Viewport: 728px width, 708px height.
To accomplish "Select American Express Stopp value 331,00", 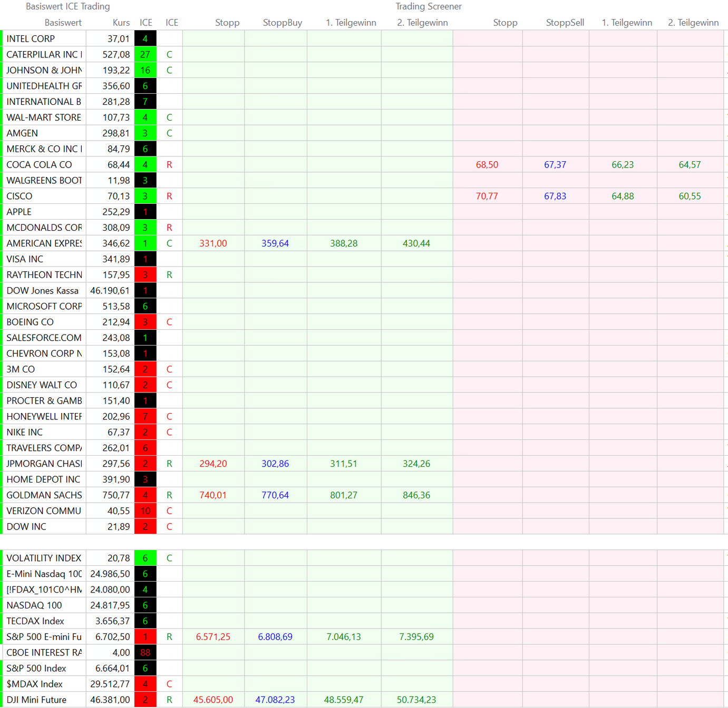I will tap(213, 243).
